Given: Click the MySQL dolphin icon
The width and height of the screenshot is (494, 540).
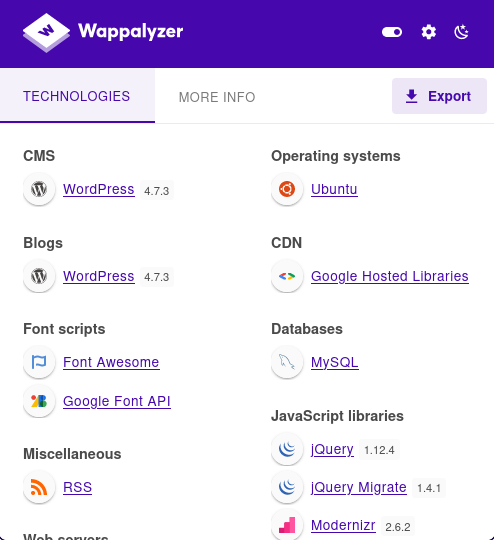Looking at the screenshot, I should 287,362.
